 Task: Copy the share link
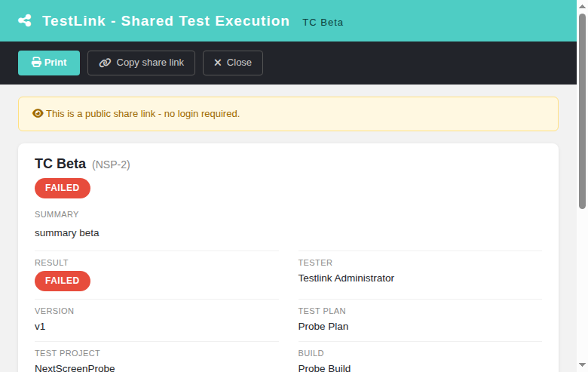coord(142,63)
